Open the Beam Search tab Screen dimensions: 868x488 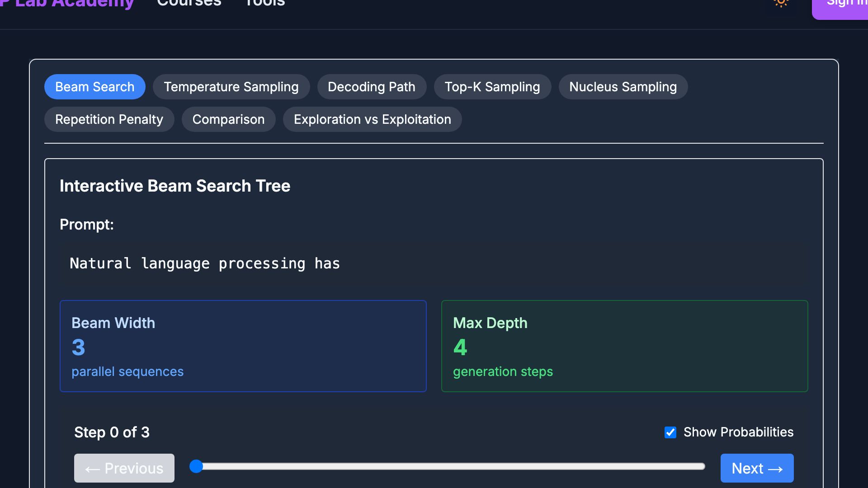pos(95,87)
